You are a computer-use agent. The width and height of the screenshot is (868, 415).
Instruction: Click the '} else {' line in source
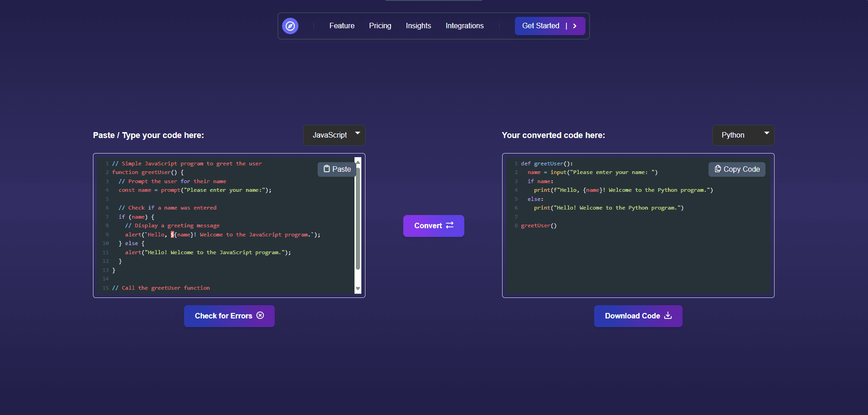(132, 243)
